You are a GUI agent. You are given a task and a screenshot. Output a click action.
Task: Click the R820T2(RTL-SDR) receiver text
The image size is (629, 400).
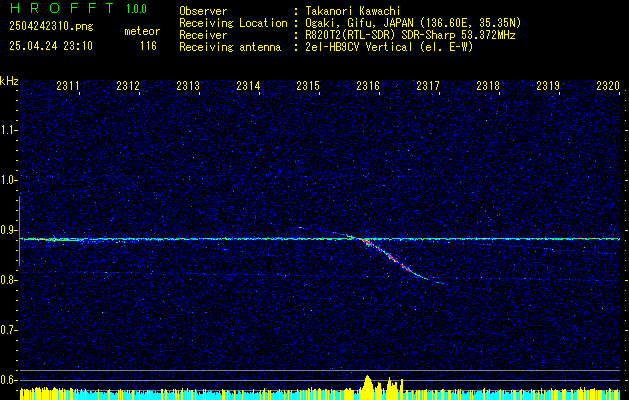tap(410, 35)
